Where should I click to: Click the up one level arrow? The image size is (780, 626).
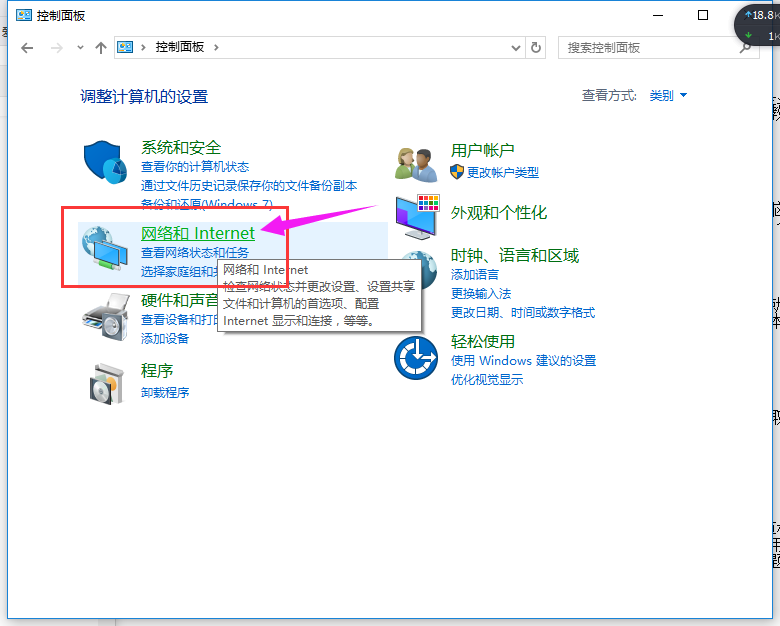click(101, 48)
